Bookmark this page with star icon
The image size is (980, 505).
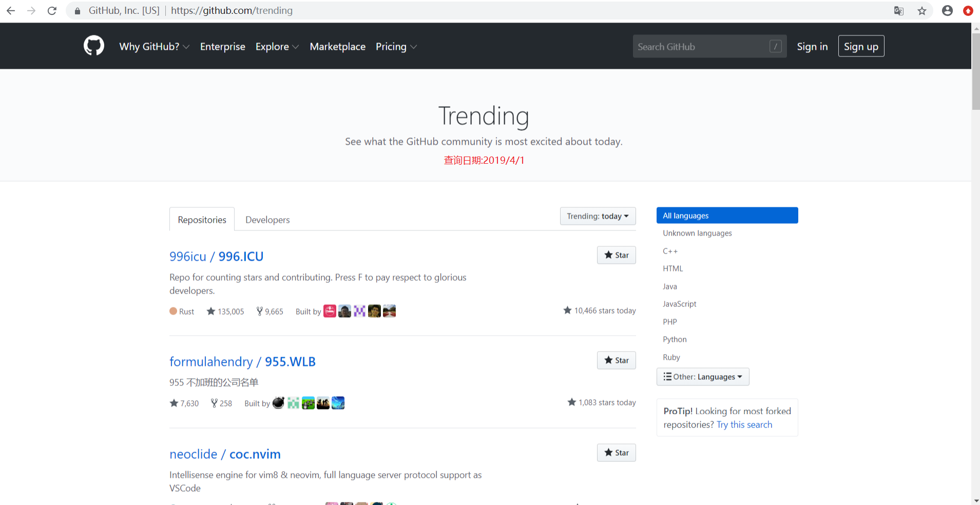(x=922, y=11)
